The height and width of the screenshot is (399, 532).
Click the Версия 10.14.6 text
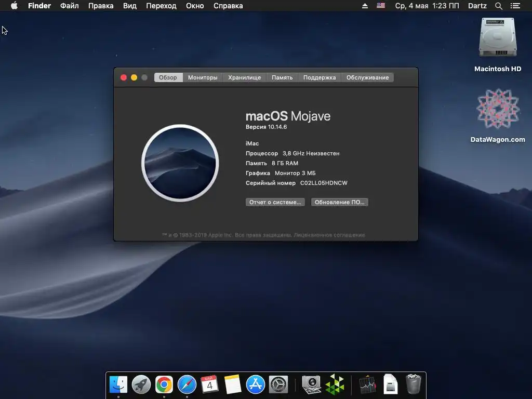pos(266,127)
